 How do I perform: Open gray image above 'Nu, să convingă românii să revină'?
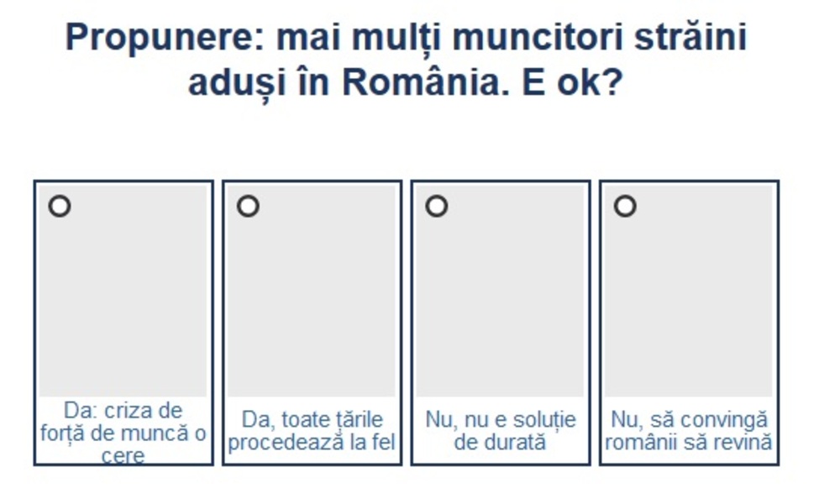[689, 302]
